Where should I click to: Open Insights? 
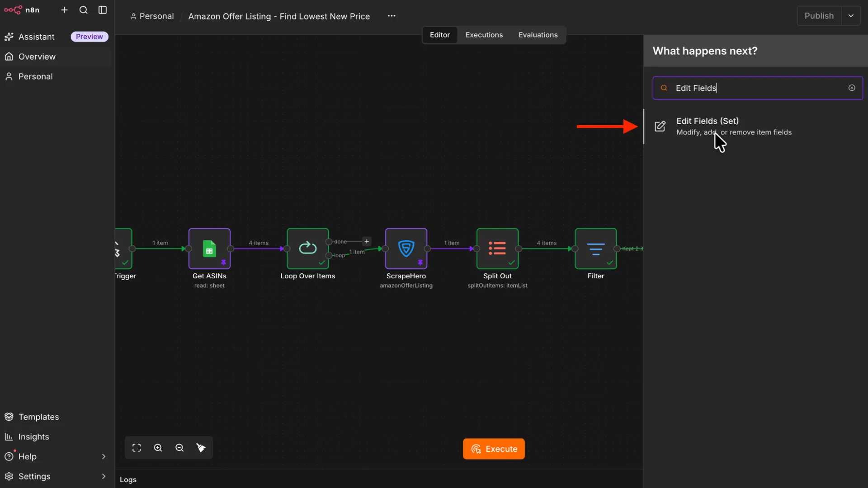pos(56,436)
